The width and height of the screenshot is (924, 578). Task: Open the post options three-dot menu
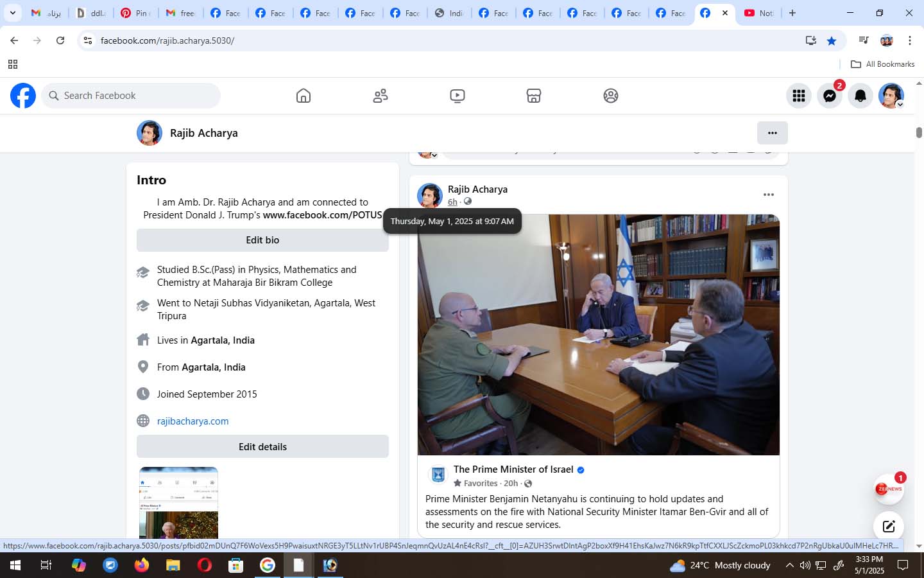pos(769,195)
